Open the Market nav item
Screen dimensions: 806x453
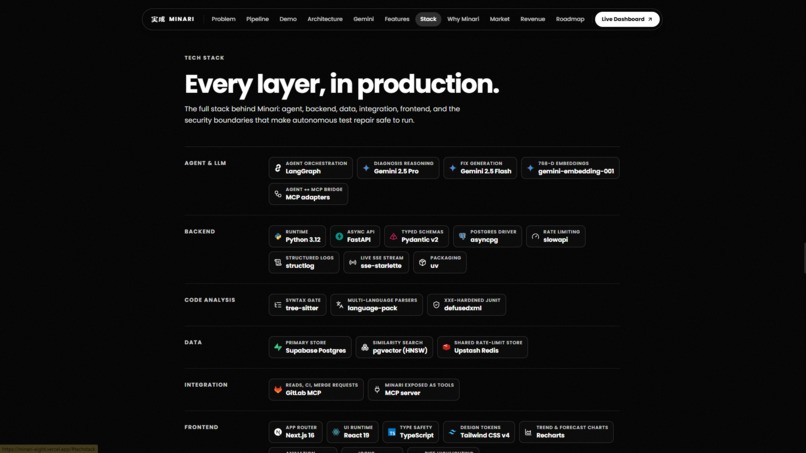coord(499,19)
